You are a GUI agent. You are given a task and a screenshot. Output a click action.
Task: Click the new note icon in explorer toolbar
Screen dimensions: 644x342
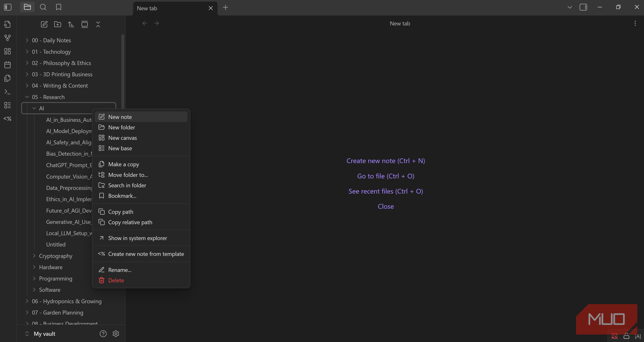click(44, 24)
